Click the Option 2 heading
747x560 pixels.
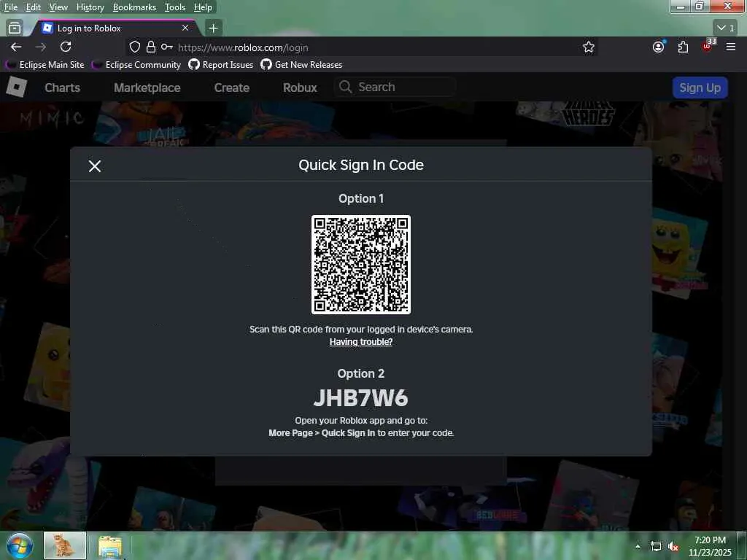point(361,374)
